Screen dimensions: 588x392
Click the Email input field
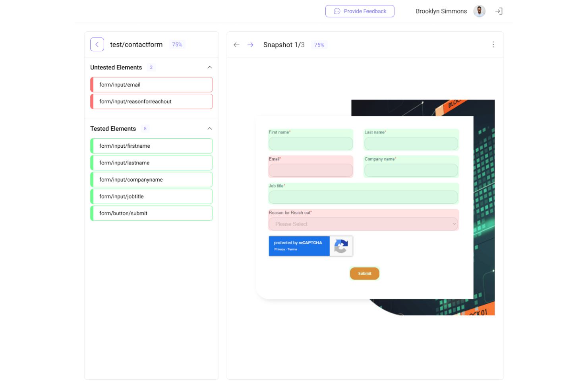point(311,170)
